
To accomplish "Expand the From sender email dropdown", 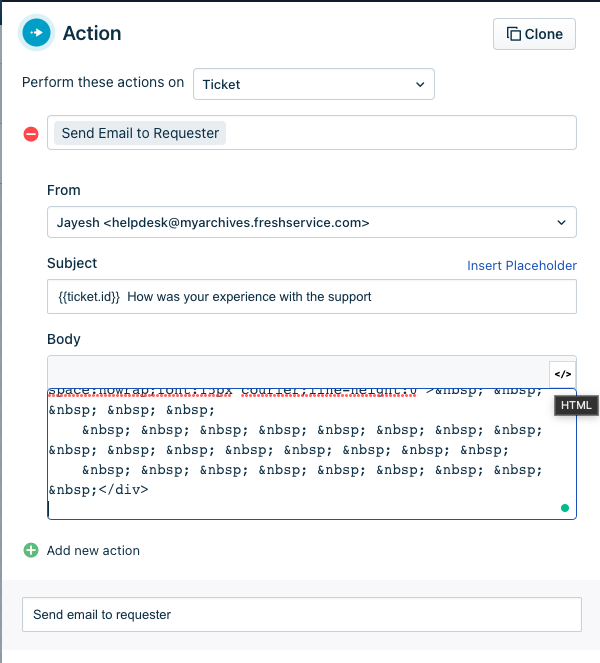I will 311,223.
